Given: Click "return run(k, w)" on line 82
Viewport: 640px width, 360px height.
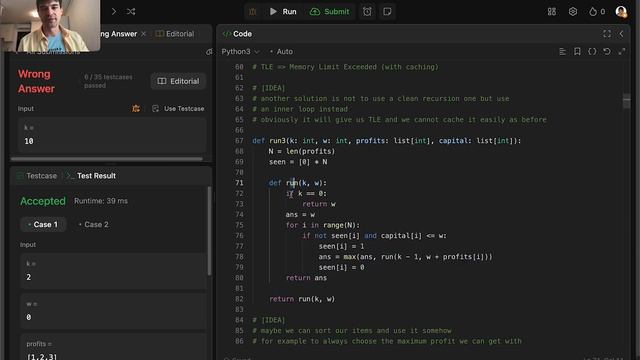Looking at the screenshot, I should [302, 299].
